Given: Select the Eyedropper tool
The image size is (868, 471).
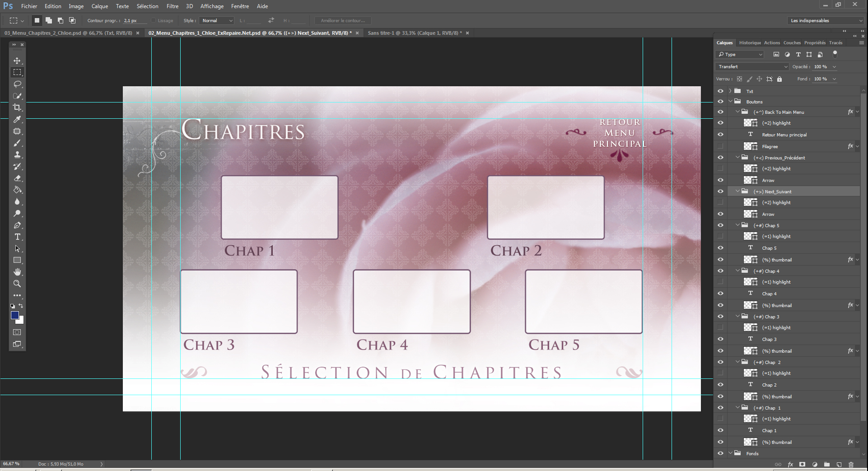Looking at the screenshot, I should click(x=17, y=119).
